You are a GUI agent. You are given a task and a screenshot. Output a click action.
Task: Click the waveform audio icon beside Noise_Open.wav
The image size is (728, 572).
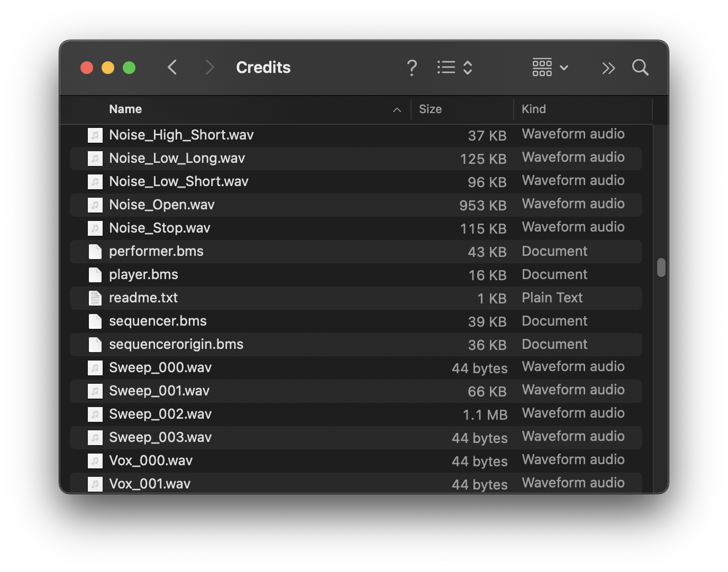[x=95, y=205]
